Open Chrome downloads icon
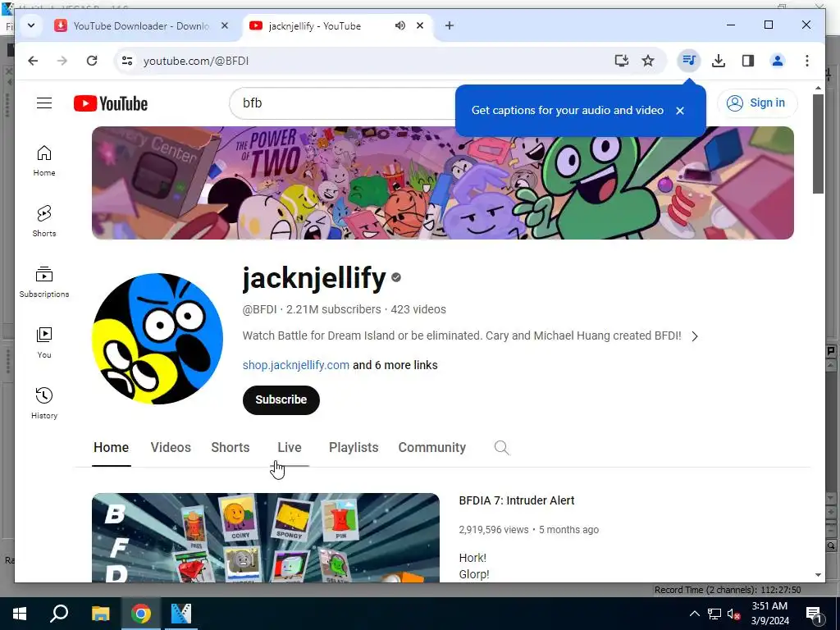Image resolution: width=840 pixels, height=630 pixels. pyautogui.click(x=719, y=61)
